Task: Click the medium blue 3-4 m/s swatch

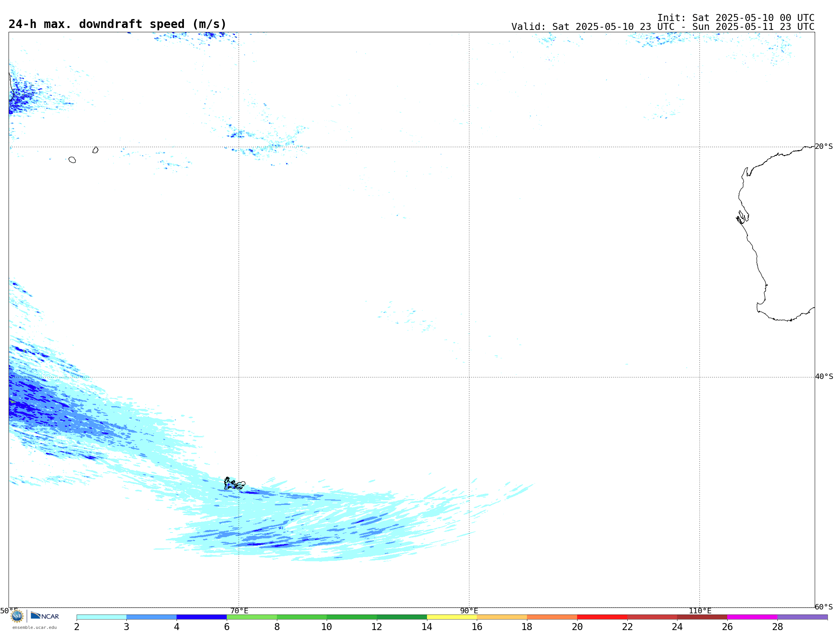Action: tap(151, 617)
